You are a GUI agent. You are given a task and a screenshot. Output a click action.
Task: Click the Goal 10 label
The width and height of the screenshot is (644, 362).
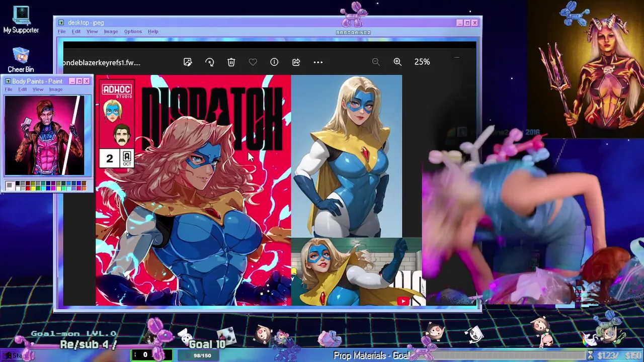207,344
